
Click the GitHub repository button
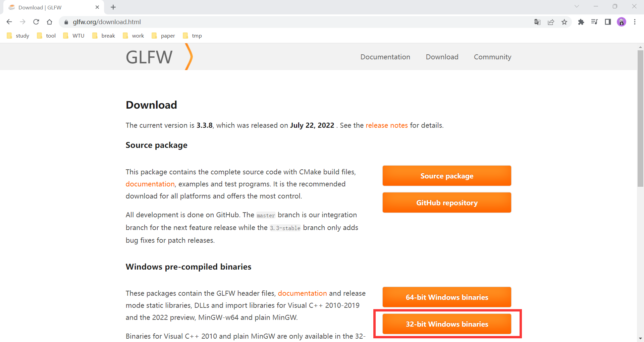447,203
